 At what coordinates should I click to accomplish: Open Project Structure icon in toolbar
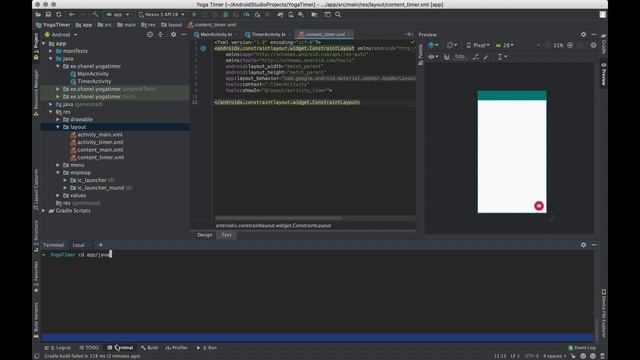pos(314,14)
